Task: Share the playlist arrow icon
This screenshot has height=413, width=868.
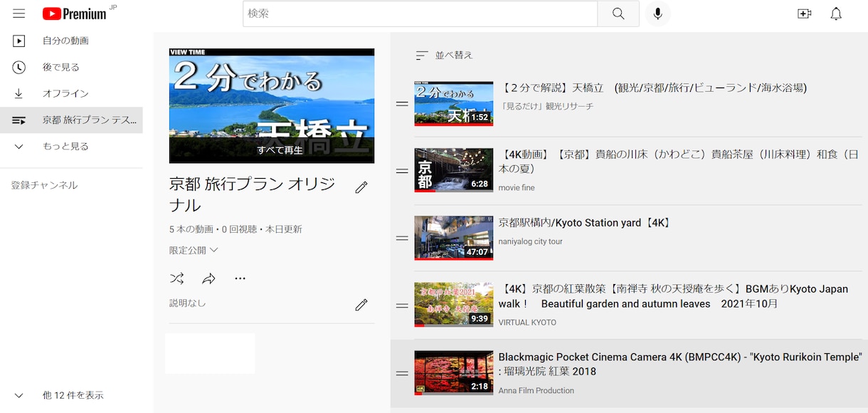Action: (208, 278)
